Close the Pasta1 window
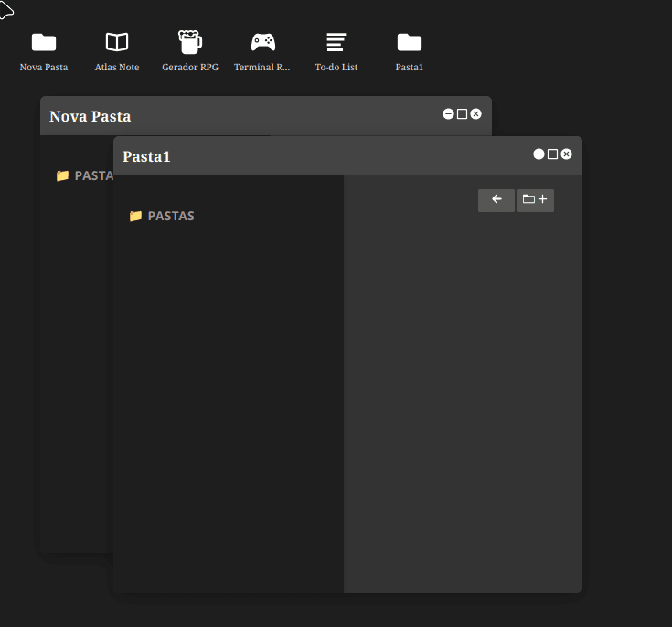This screenshot has width=672, height=627. [566, 154]
